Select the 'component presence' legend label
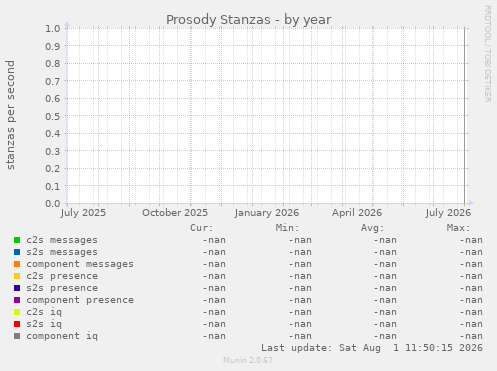497x371 pixels. pyautogui.click(x=80, y=300)
